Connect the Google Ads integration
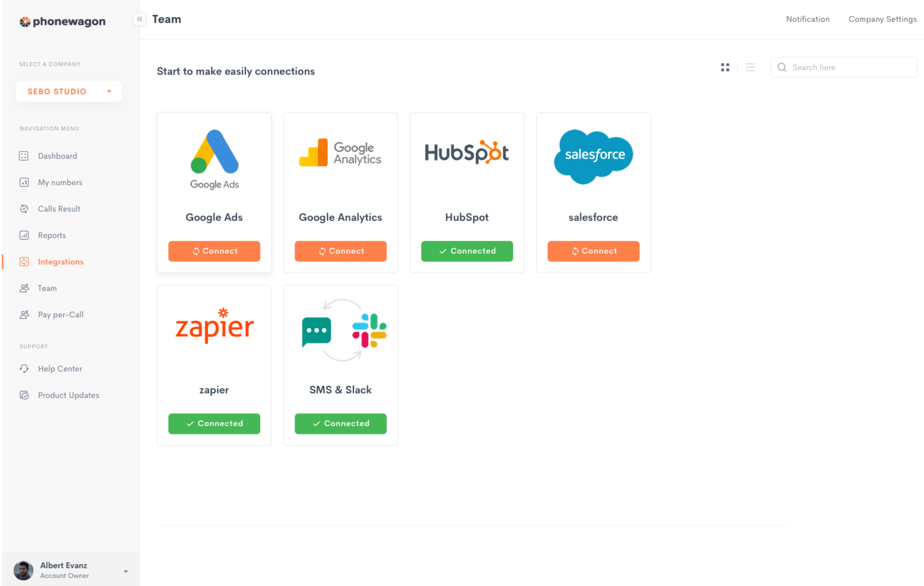Screen dimensions: 924x586 pyautogui.click(x=214, y=251)
